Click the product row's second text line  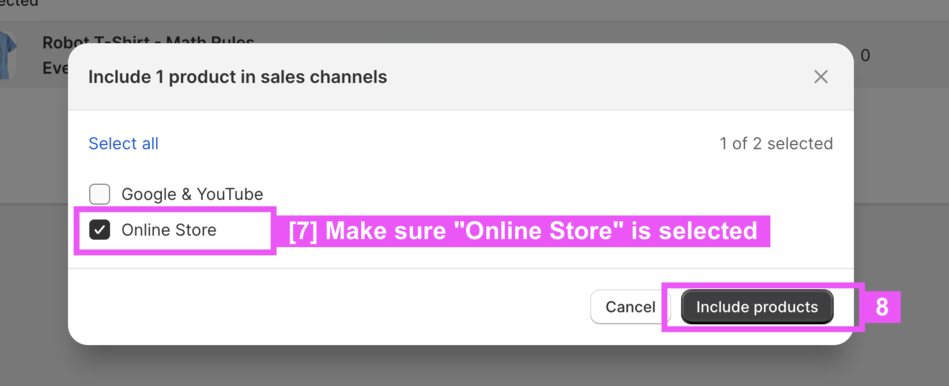[x=54, y=68]
